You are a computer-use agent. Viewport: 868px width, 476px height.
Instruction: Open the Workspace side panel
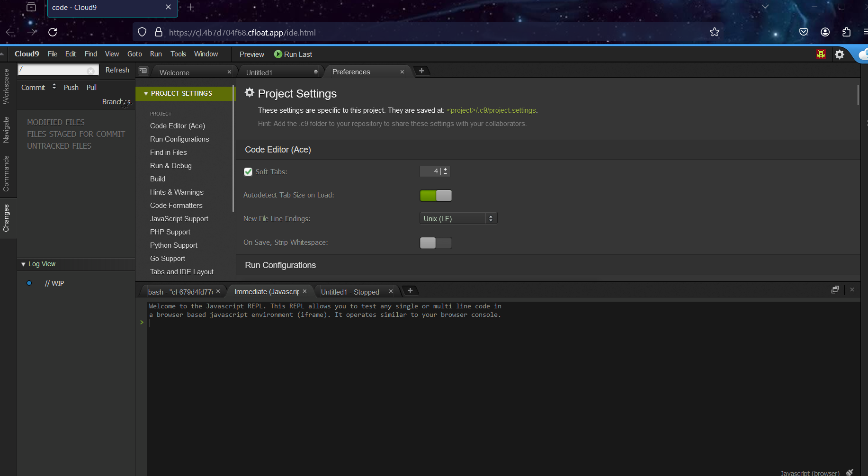pyautogui.click(x=6, y=86)
